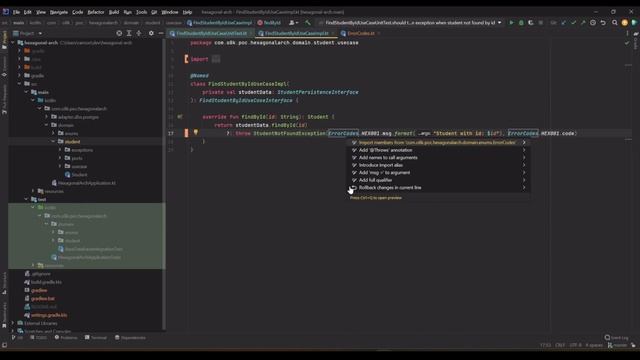This screenshot has width=640, height=360.
Task: Switch to FindStudentByIdUseCaseUnitTest.kt tab
Action: click(x=211, y=33)
